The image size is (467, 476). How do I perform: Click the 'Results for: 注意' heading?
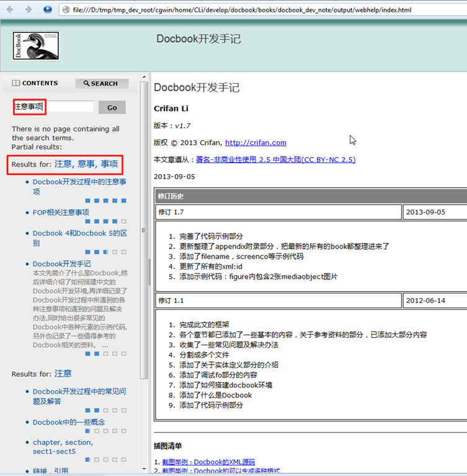click(42, 374)
